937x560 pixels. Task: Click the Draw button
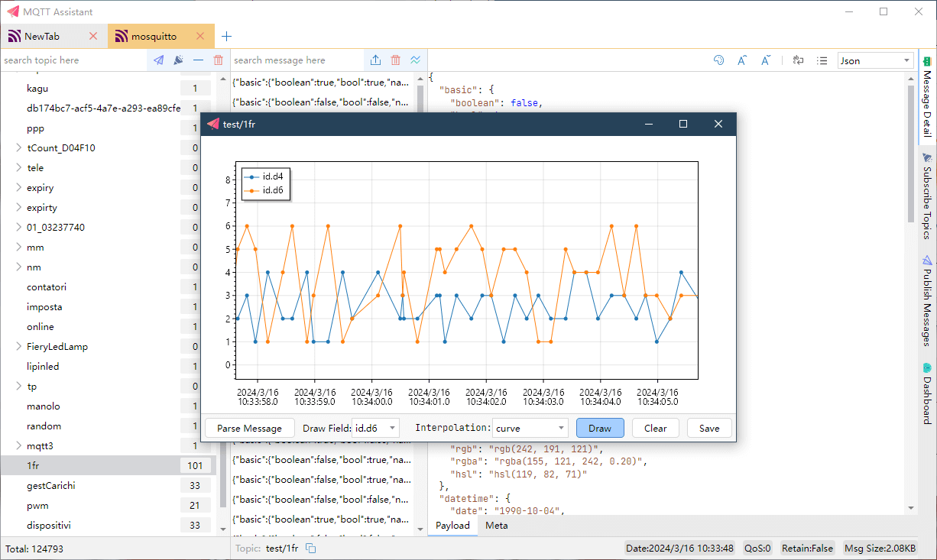tap(600, 428)
